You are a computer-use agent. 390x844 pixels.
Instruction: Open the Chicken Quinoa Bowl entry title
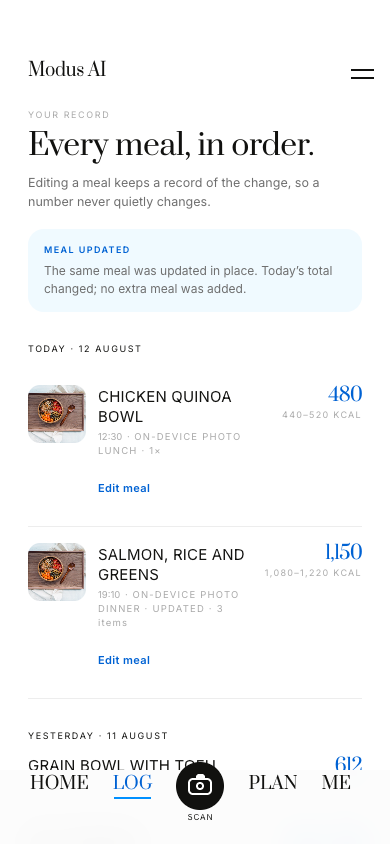tap(165, 406)
